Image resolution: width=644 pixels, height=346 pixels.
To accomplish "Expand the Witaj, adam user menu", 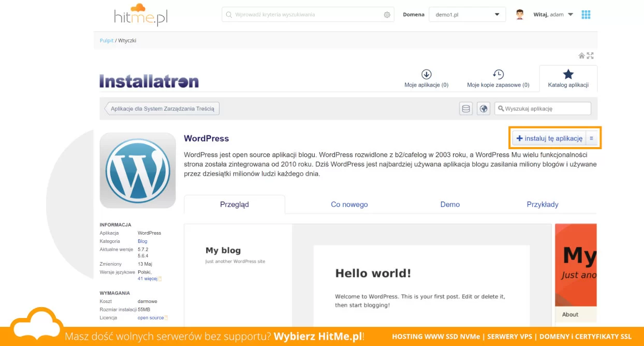I will (x=553, y=15).
